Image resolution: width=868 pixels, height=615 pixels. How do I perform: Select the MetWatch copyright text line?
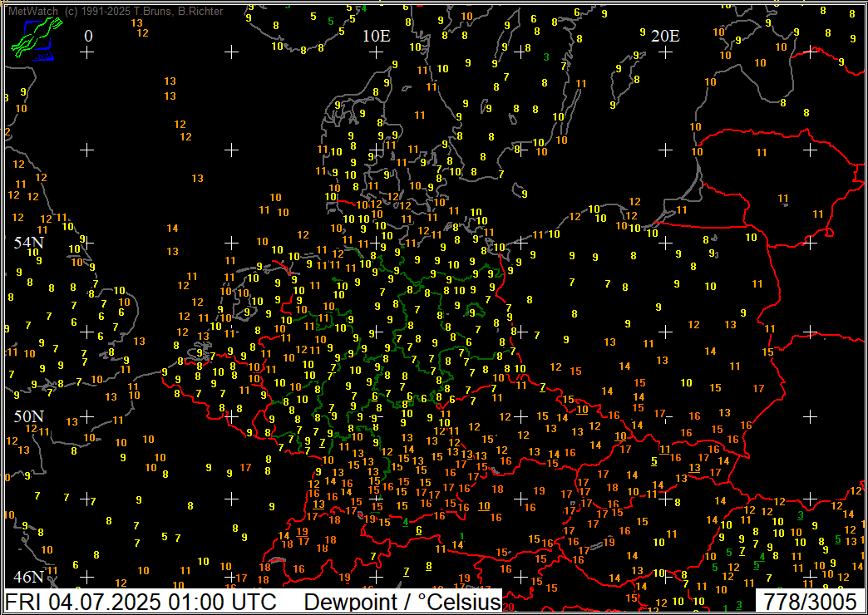point(116,11)
